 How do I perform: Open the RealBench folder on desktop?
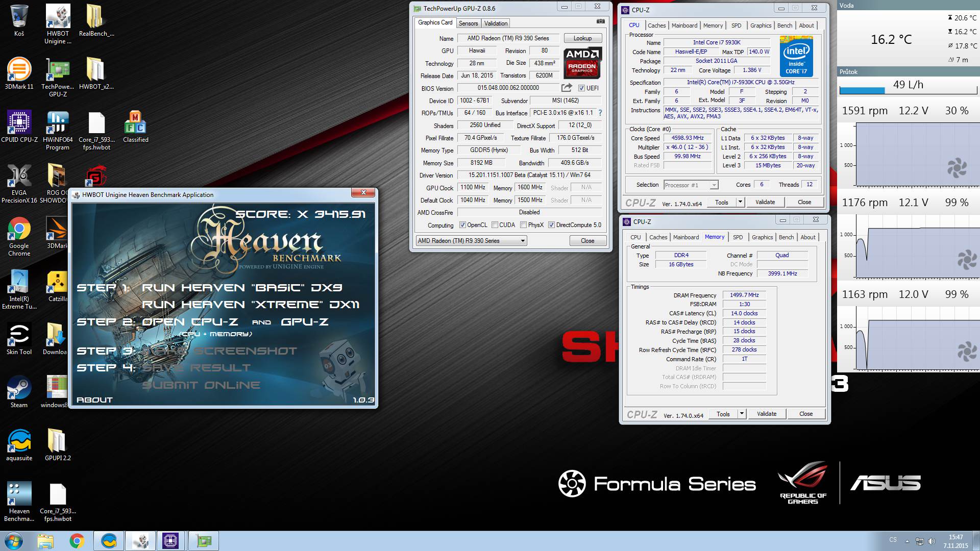point(96,21)
